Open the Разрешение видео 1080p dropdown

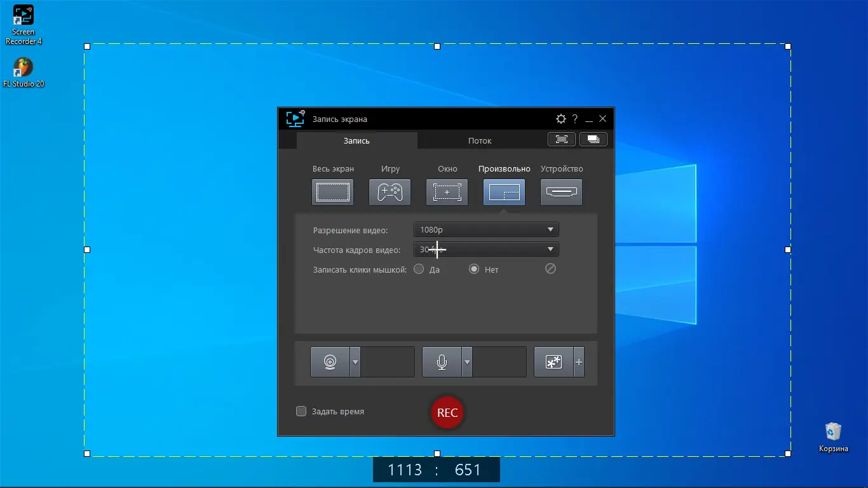(486, 229)
